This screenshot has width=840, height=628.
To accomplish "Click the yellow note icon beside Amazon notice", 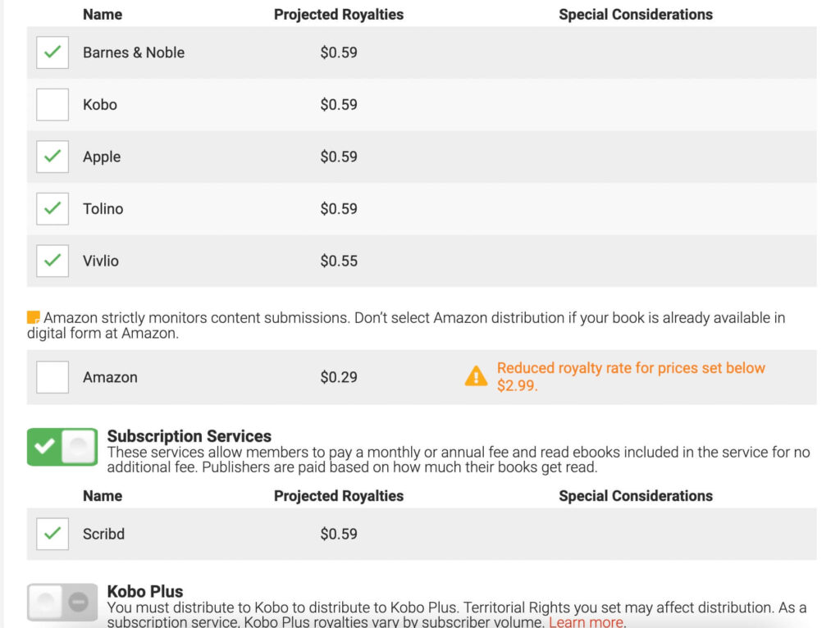I will 34,317.
